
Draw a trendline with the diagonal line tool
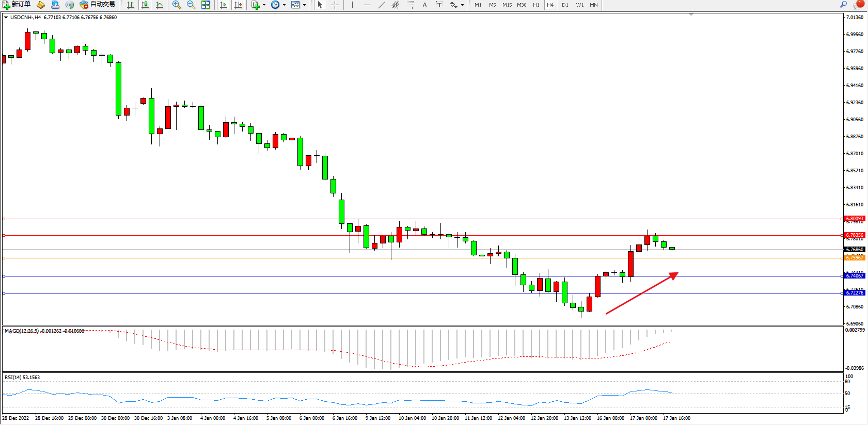pyautogui.click(x=381, y=5)
